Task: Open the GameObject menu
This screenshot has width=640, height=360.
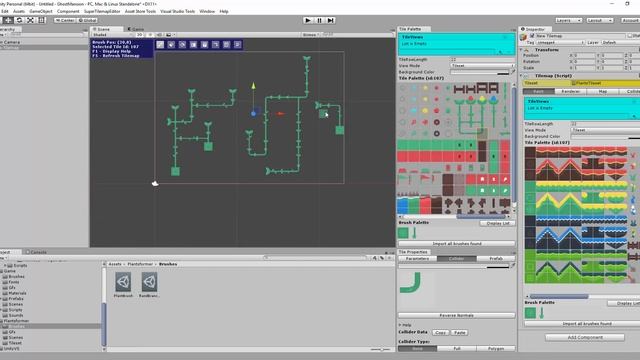Action: pos(41,11)
